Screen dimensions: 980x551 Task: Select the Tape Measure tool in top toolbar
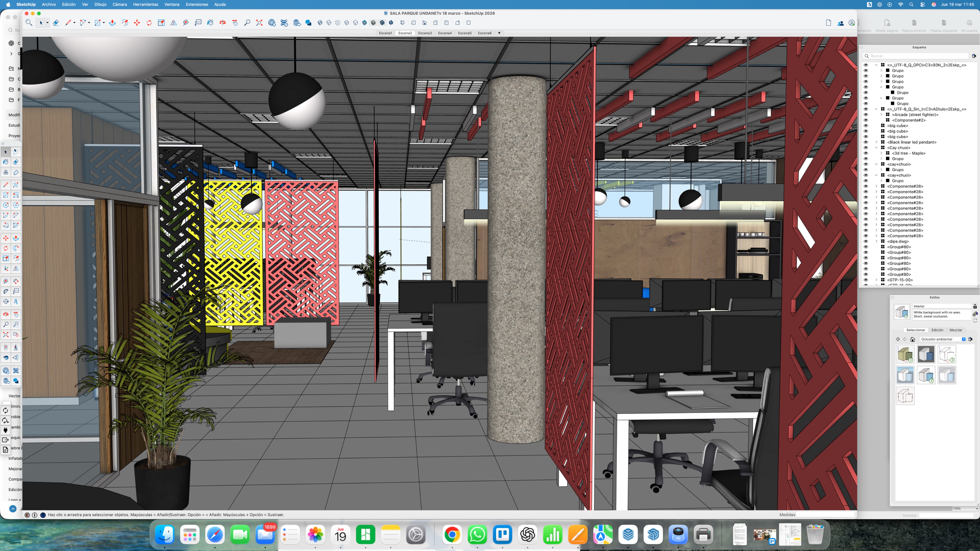[x=186, y=23]
